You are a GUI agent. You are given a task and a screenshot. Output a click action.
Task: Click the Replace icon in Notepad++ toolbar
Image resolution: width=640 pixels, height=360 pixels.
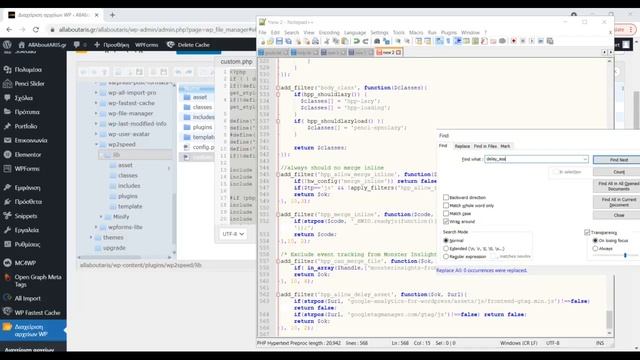(386, 41)
